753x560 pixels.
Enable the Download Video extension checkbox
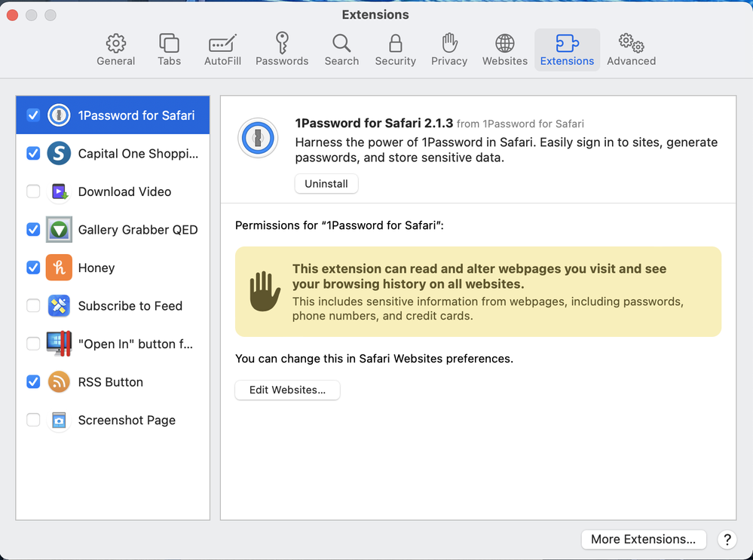pos(33,191)
